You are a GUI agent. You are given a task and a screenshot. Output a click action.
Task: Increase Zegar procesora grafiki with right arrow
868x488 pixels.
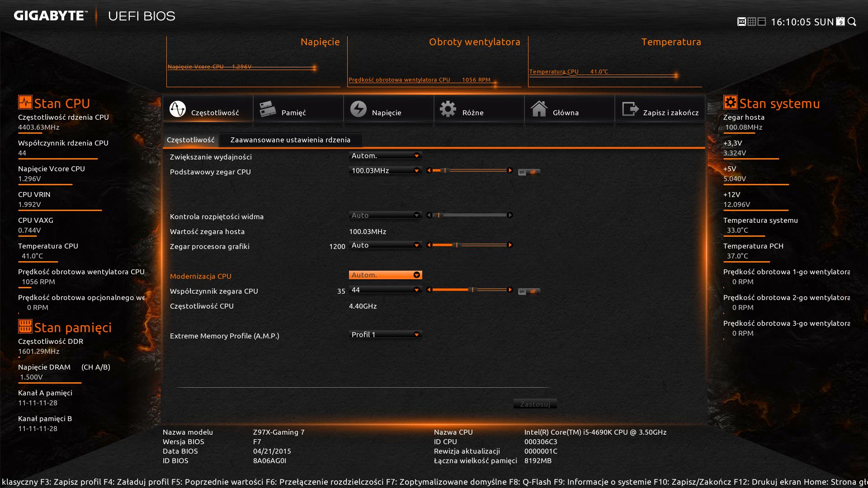point(510,245)
